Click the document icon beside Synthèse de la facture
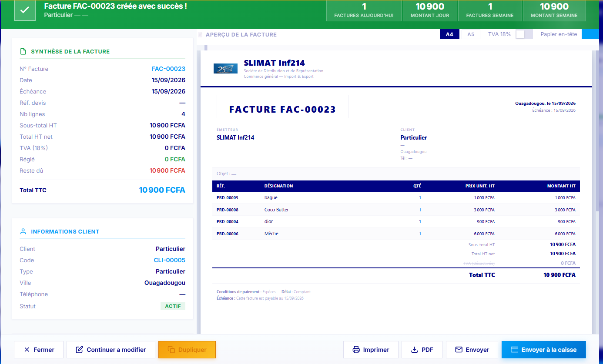The image size is (603, 364). pos(23,51)
